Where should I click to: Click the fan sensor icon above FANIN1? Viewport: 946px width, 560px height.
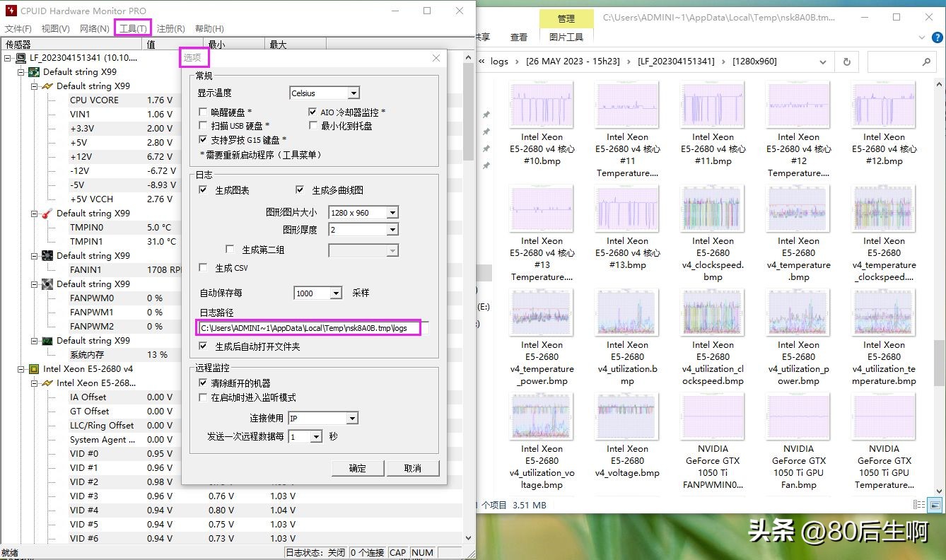(47, 256)
